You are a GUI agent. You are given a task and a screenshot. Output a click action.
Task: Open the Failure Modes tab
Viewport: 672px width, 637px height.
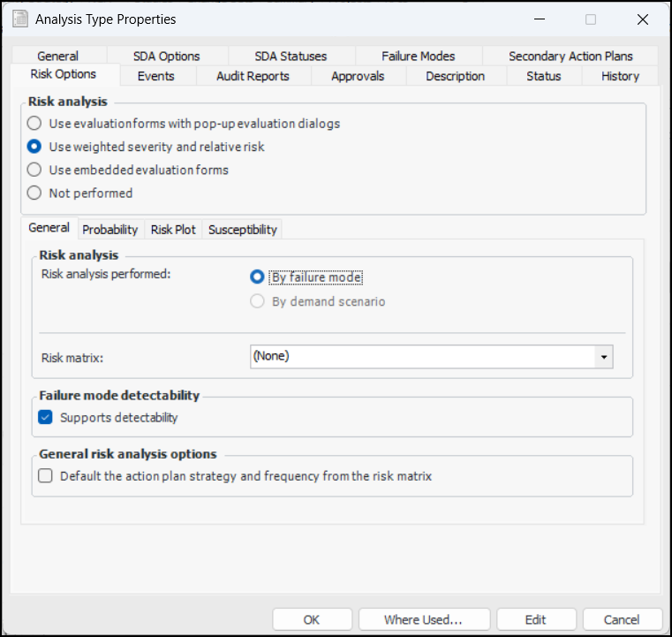418,56
